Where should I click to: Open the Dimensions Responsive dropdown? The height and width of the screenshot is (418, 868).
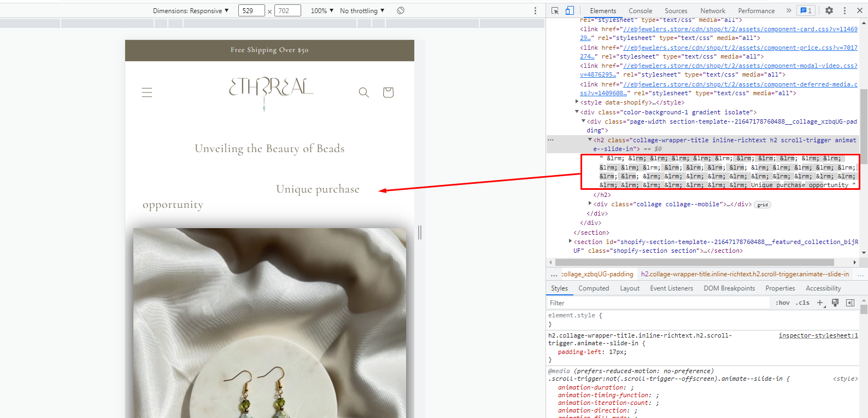point(191,10)
